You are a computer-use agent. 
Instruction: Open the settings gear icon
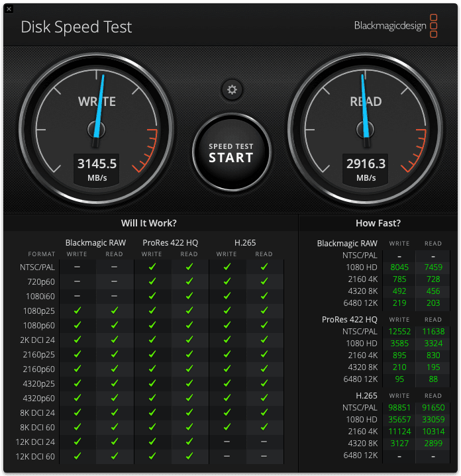(232, 89)
